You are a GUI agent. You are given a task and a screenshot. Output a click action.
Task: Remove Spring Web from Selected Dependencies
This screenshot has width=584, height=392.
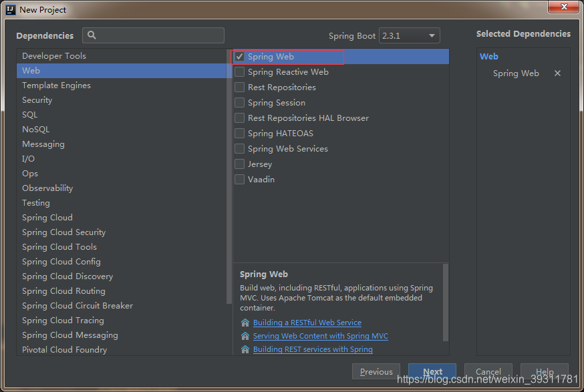[557, 73]
